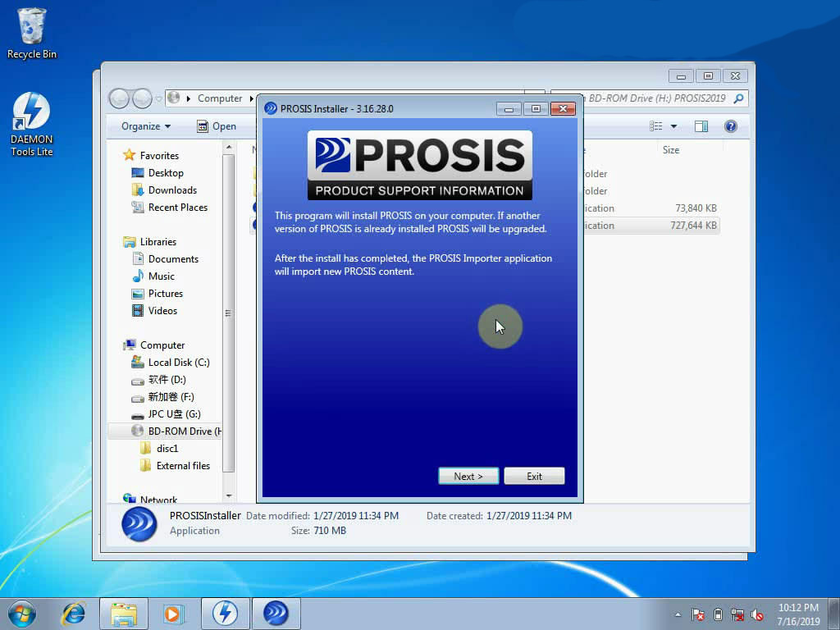Select Downloads under Favorites

(x=172, y=189)
